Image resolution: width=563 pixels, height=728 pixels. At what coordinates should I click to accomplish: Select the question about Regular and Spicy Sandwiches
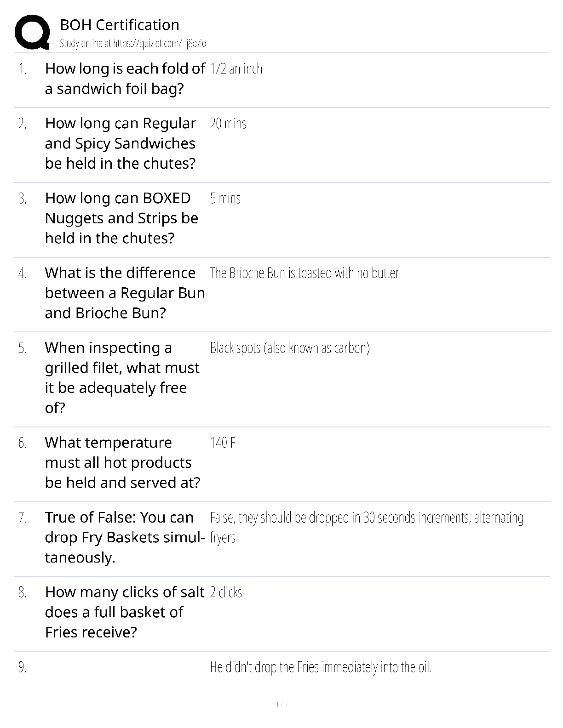point(121,143)
